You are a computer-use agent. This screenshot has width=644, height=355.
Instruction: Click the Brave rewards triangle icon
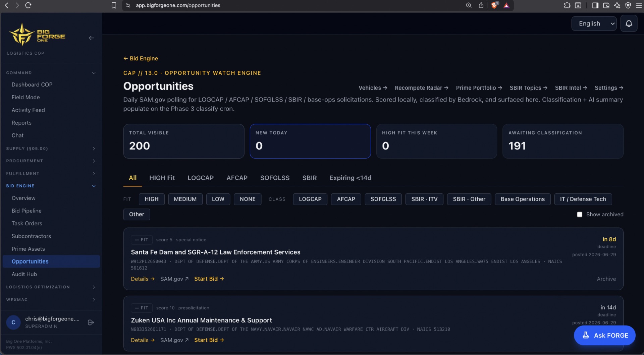[506, 5]
